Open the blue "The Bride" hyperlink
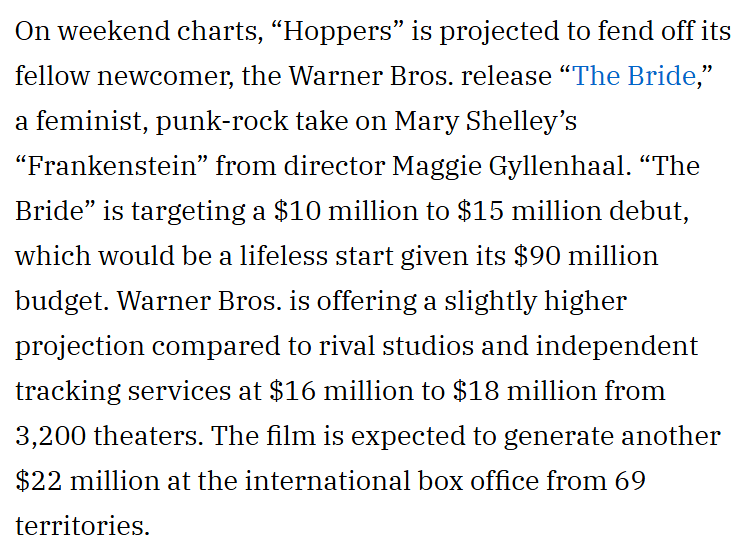This screenshot has width=747, height=555. (633, 76)
